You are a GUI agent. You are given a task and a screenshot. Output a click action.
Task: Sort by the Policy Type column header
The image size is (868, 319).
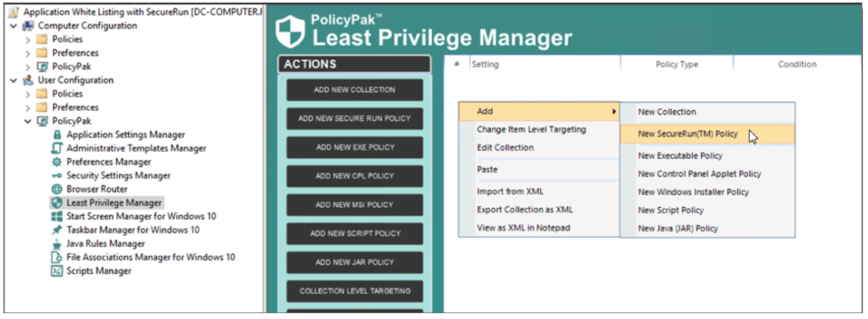[677, 64]
